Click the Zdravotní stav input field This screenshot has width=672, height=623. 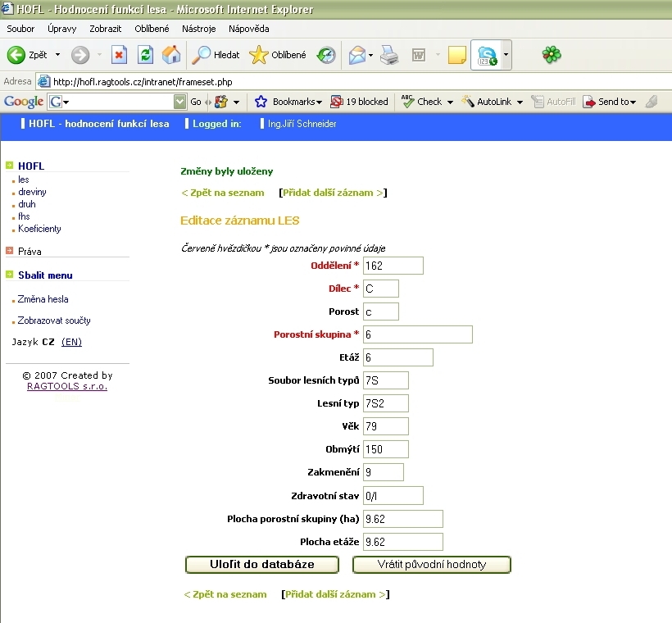pyautogui.click(x=393, y=496)
